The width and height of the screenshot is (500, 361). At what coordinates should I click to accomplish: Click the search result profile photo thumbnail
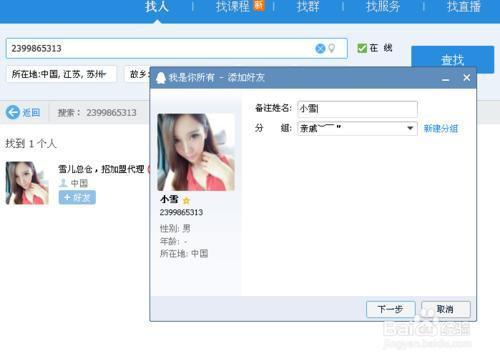pos(27,183)
